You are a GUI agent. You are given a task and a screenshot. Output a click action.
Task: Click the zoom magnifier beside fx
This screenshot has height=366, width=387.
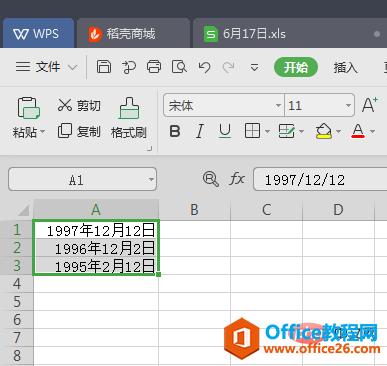(x=211, y=179)
